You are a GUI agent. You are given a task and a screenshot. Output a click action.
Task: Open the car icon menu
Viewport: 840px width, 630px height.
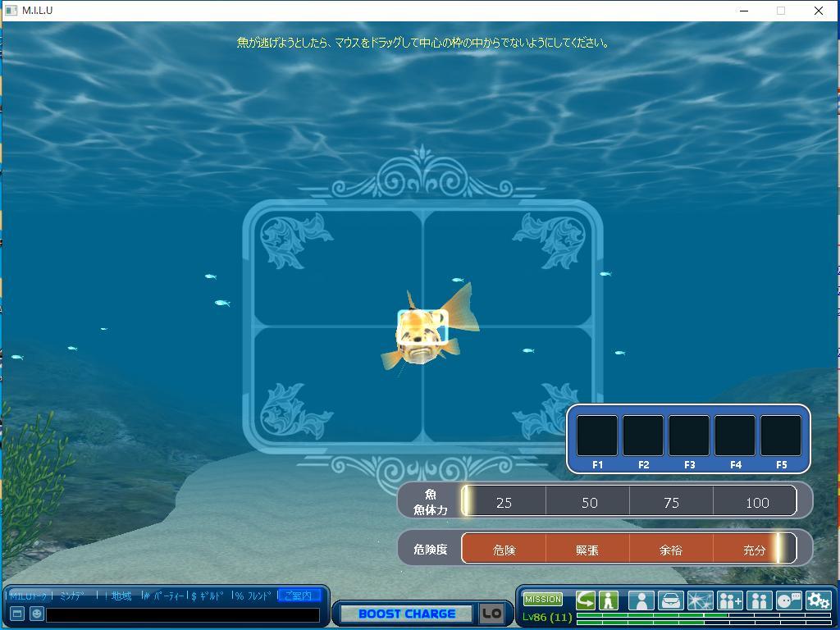click(x=671, y=601)
